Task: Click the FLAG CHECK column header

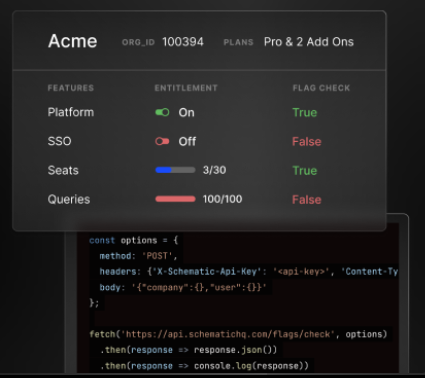Action: click(321, 88)
